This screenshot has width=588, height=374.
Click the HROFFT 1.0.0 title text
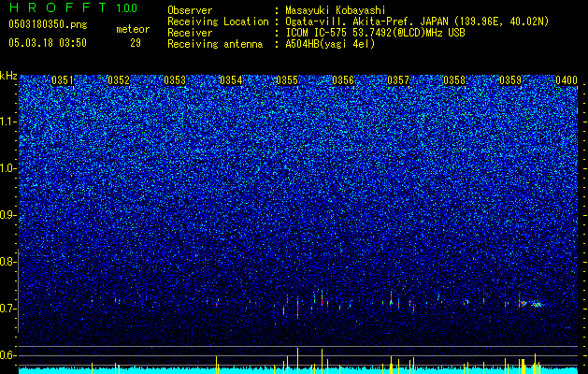(73, 7)
